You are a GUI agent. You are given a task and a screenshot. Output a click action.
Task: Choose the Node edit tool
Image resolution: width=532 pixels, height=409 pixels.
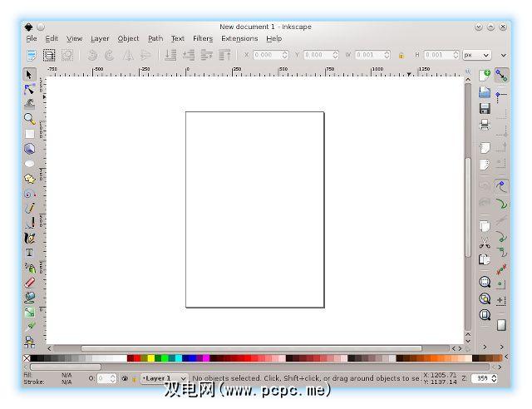pos(29,89)
